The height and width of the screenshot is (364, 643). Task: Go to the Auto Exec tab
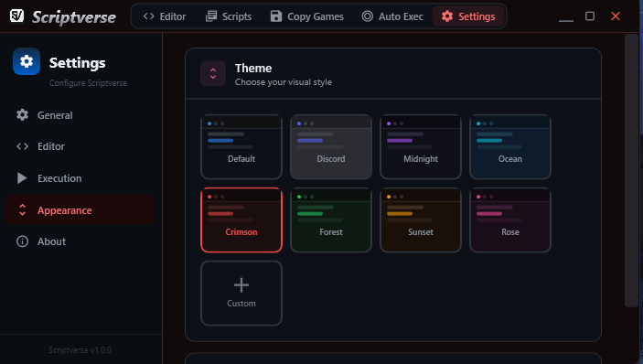pos(392,16)
